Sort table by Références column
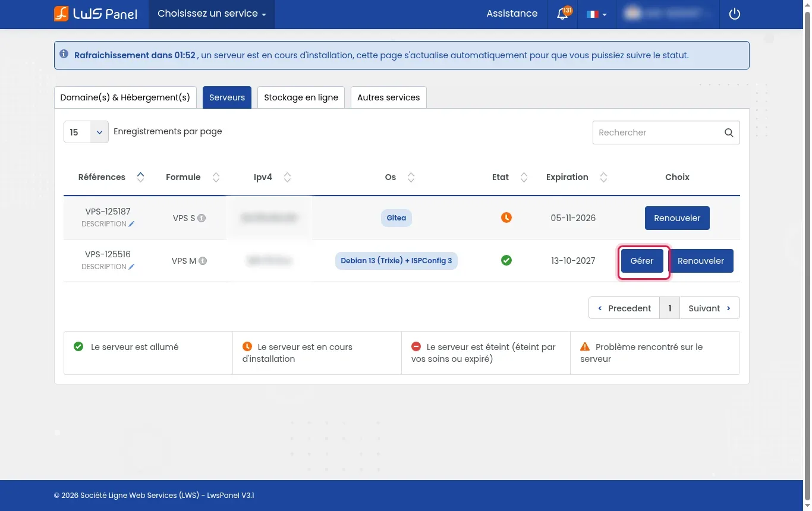This screenshot has height=511, width=812. click(x=140, y=177)
